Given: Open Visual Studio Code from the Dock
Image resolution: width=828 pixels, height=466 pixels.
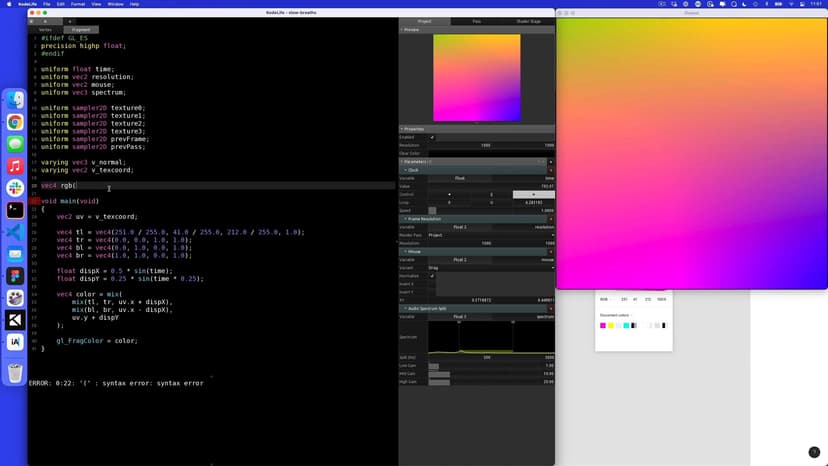Looking at the screenshot, I should tap(15, 232).
